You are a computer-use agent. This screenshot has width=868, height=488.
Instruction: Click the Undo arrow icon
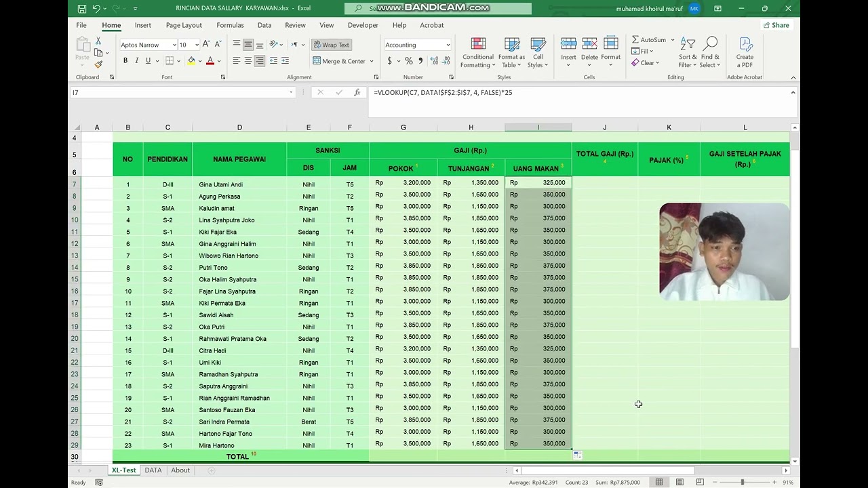point(96,8)
